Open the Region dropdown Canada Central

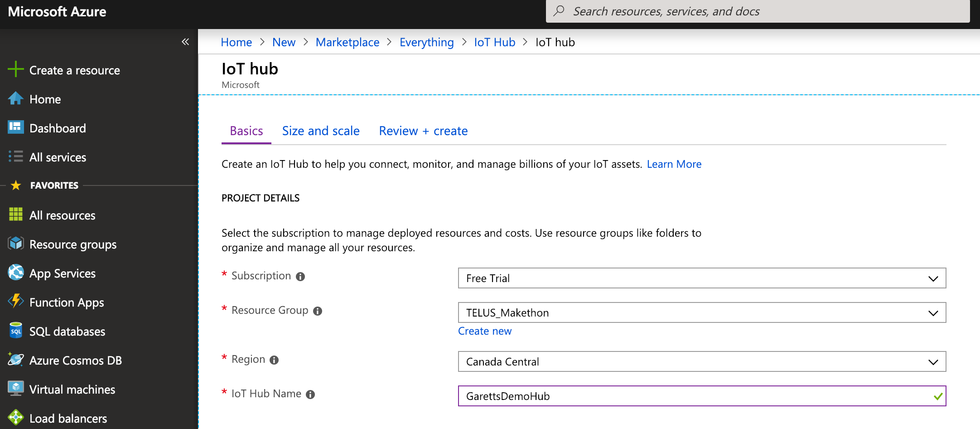702,361
